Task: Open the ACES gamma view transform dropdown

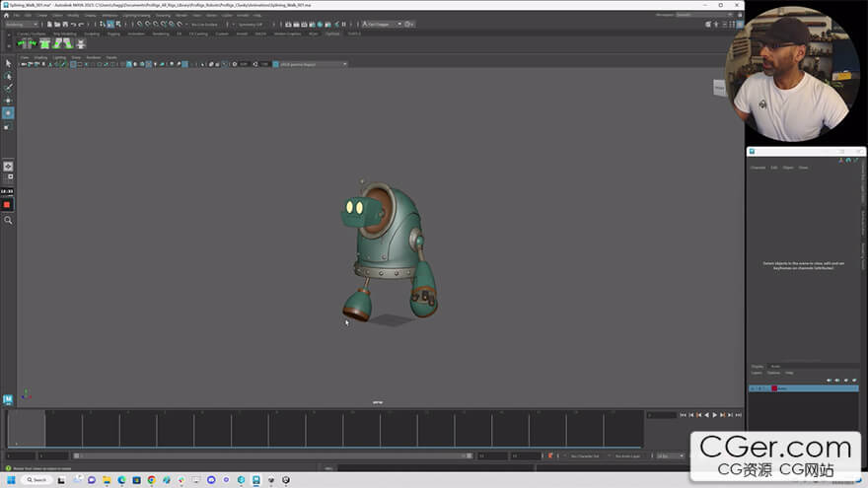Action: pos(314,64)
